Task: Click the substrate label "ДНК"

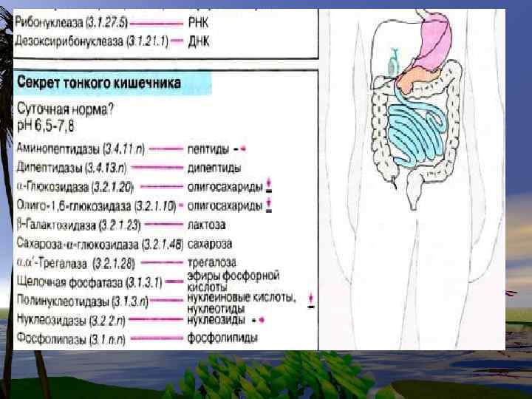Action: click(199, 41)
